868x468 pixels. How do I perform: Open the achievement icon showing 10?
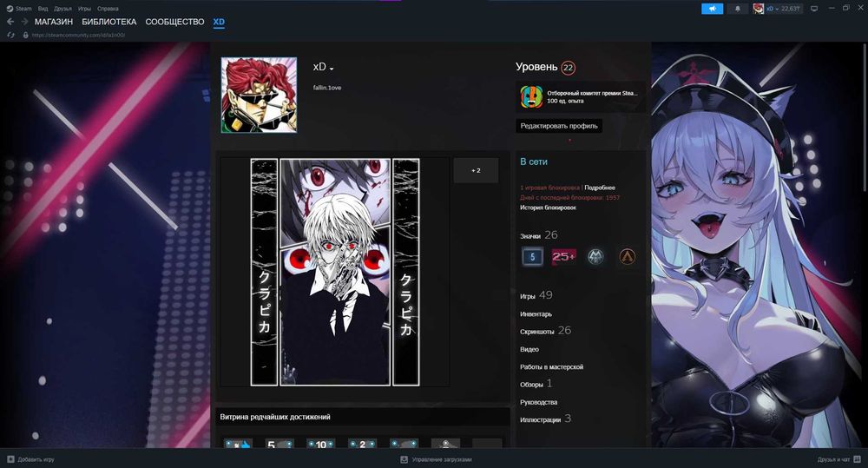click(x=321, y=443)
